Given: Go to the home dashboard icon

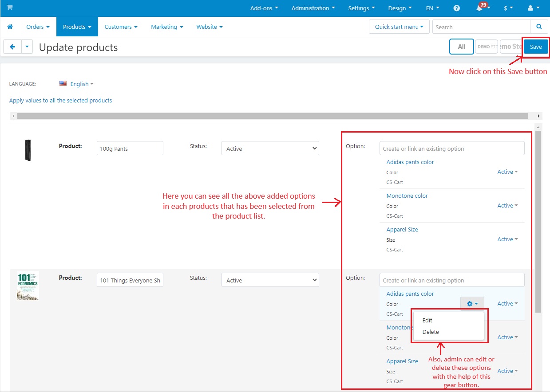Looking at the screenshot, I should click(x=10, y=27).
